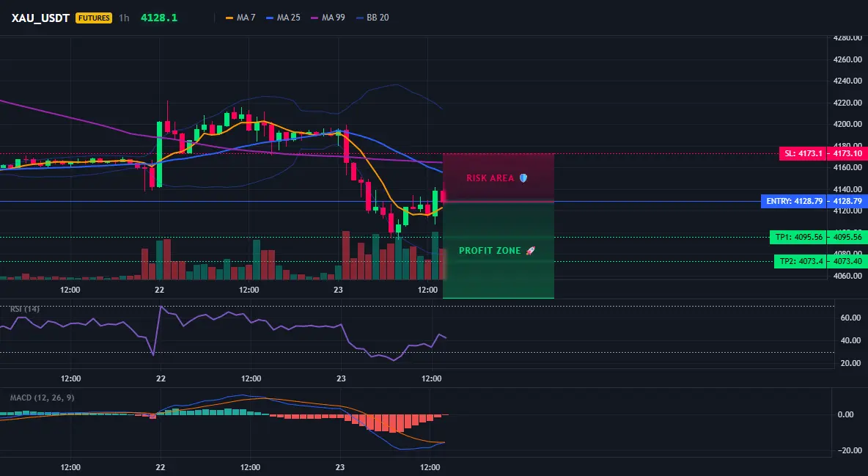
Task: Toggle the MA 25 legend entry
Action: [284, 18]
